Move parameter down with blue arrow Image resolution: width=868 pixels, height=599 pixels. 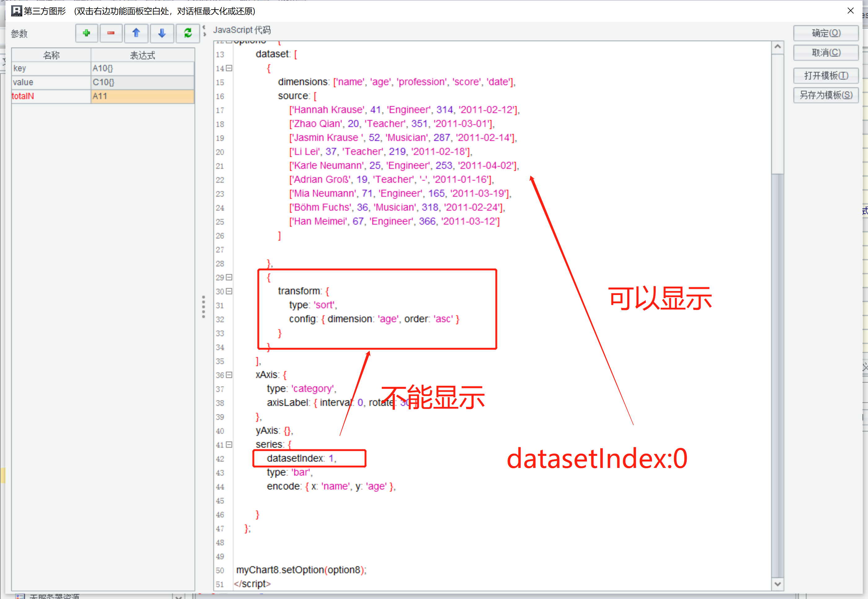click(162, 33)
